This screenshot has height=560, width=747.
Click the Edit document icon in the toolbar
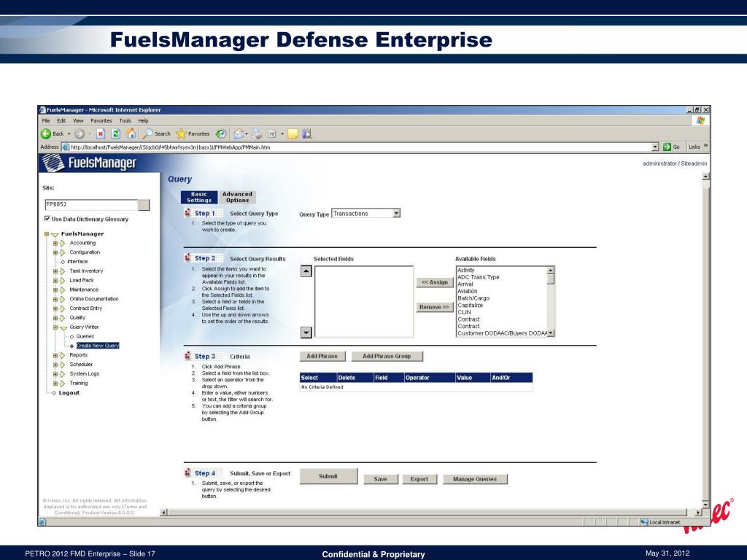[273, 134]
